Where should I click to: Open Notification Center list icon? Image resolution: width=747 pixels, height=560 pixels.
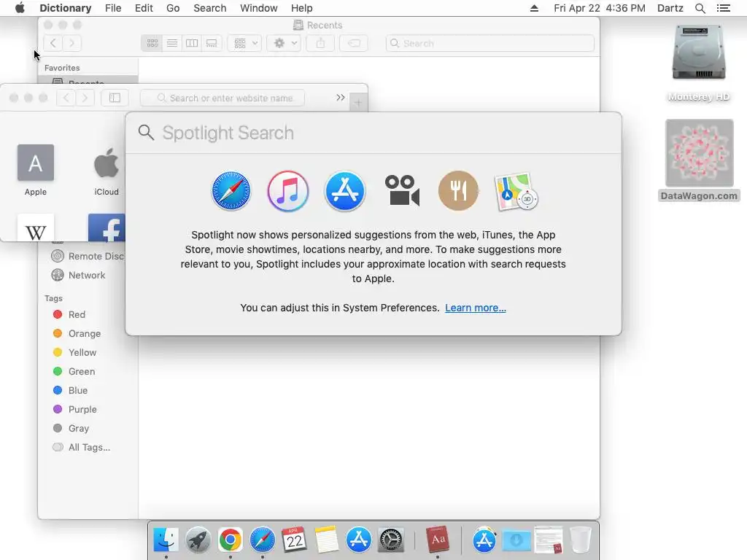(x=723, y=8)
